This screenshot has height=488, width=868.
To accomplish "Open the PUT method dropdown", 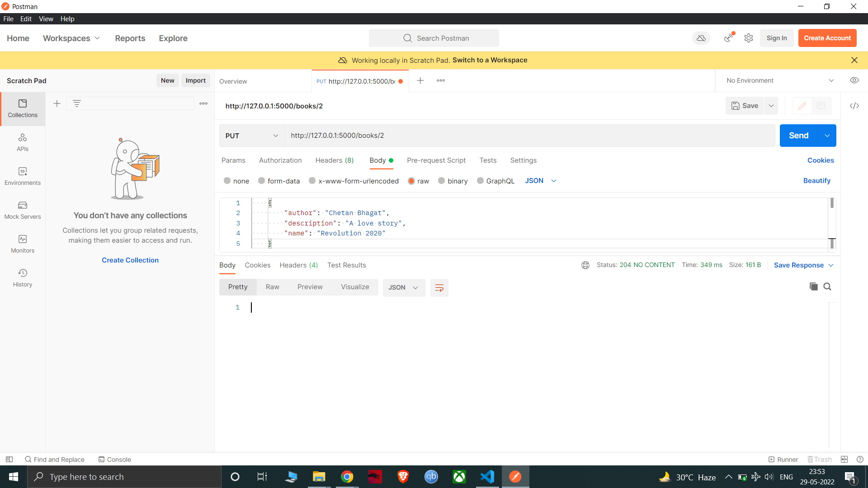I will coord(251,136).
